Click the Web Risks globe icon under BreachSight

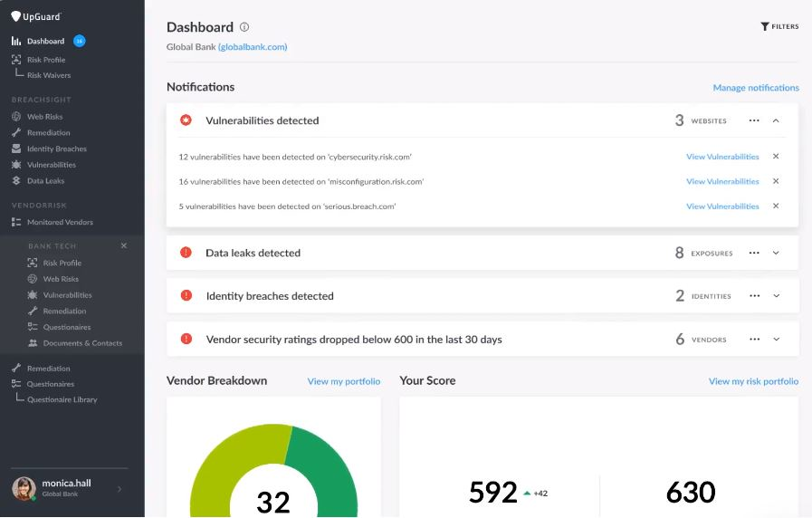point(16,117)
